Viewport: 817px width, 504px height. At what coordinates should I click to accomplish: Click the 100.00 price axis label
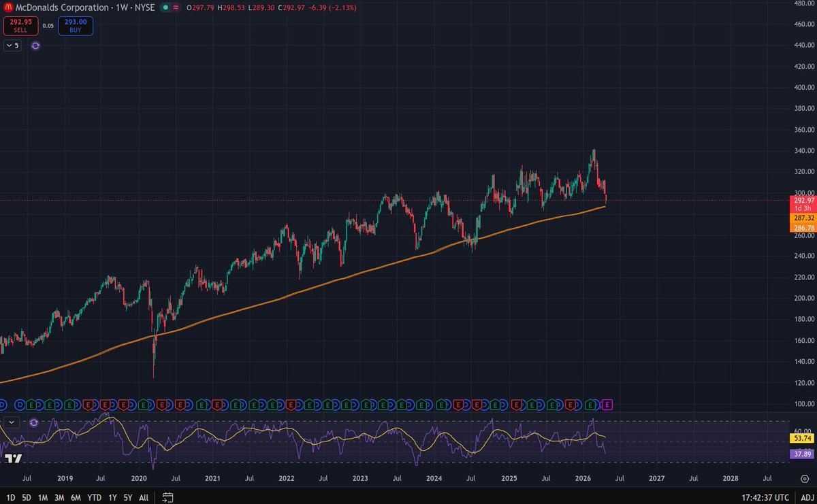[803, 404]
